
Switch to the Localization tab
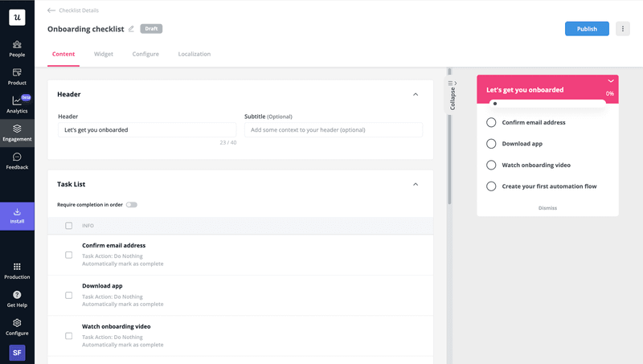[x=194, y=54]
